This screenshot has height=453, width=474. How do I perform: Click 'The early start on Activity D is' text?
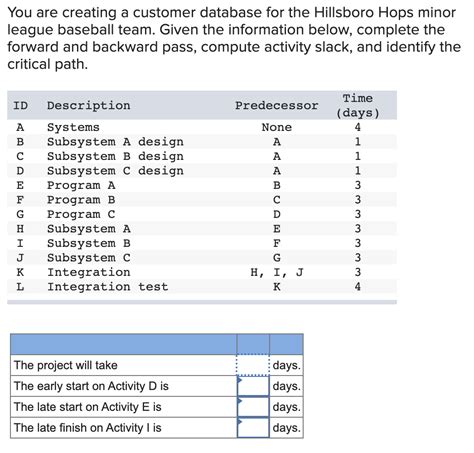91,386
